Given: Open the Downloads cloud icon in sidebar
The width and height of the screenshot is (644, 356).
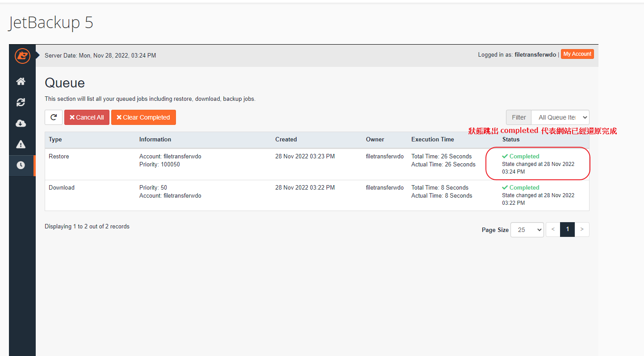Looking at the screenshot, I should click(x=21, y=123).
